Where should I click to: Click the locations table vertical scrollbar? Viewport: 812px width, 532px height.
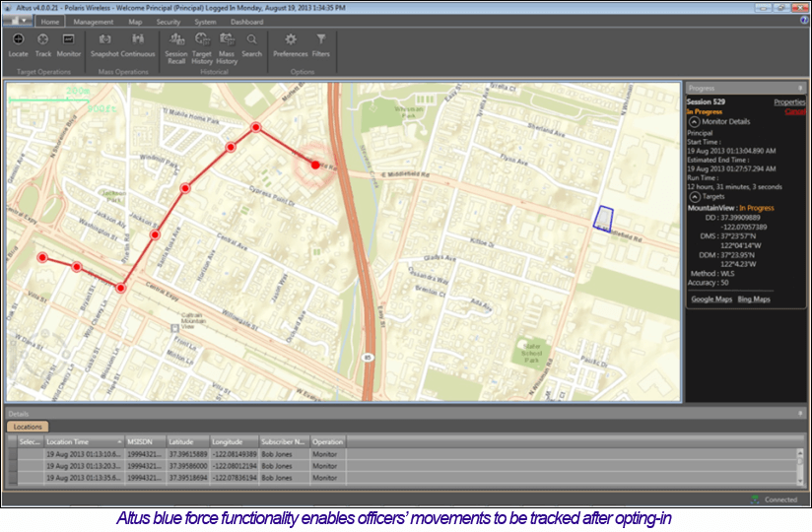(801, 467)
